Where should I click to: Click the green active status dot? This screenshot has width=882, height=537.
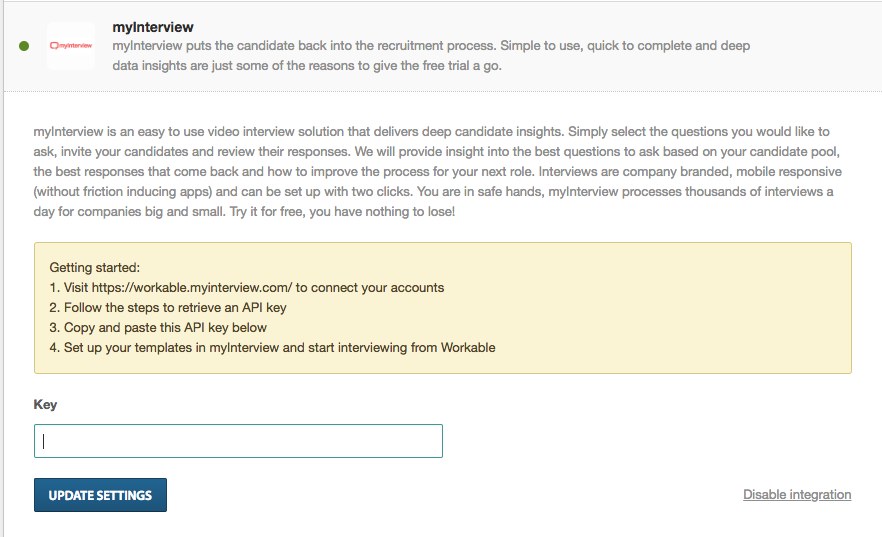(x=24, y=46)
